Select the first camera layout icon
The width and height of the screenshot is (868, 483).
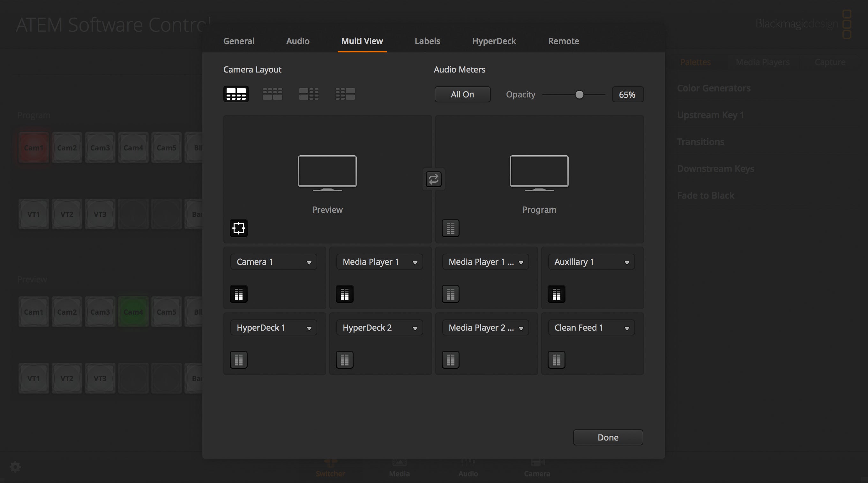pos(236,94)
